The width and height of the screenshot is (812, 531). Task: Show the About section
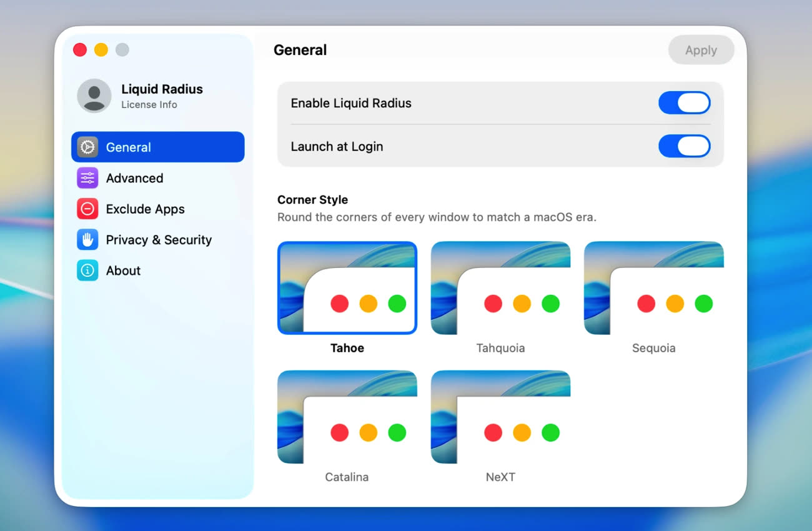point(158,270)
